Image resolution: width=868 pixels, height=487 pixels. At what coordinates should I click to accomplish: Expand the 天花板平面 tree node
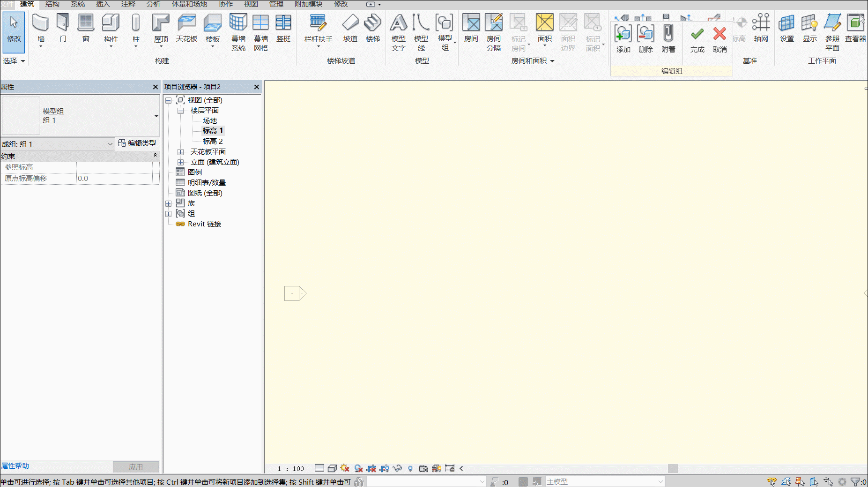pos(180,152)
